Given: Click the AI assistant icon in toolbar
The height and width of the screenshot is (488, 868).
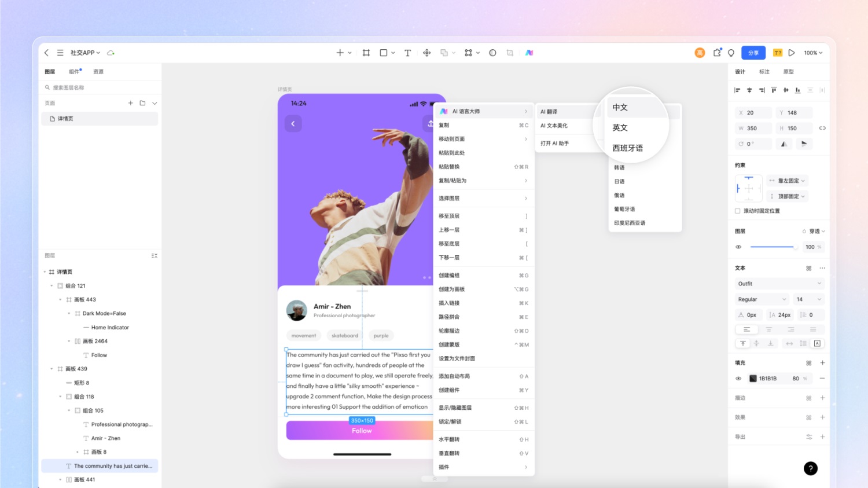Looking at the screenshot, I should coord(529,53).
